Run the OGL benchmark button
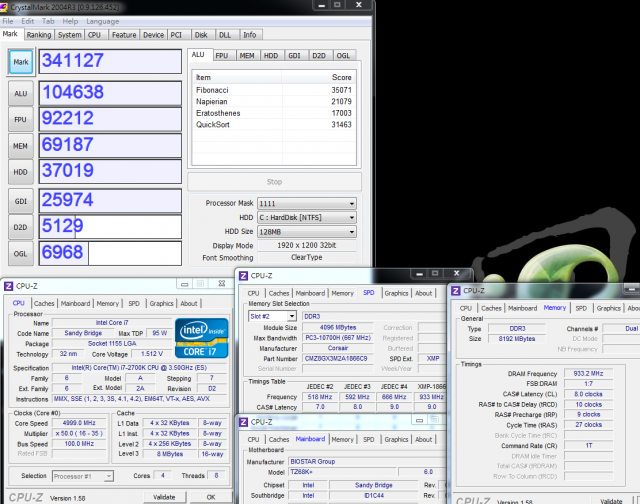The width and height of the screenshot is (640, 504). click(x=21, y=253)
